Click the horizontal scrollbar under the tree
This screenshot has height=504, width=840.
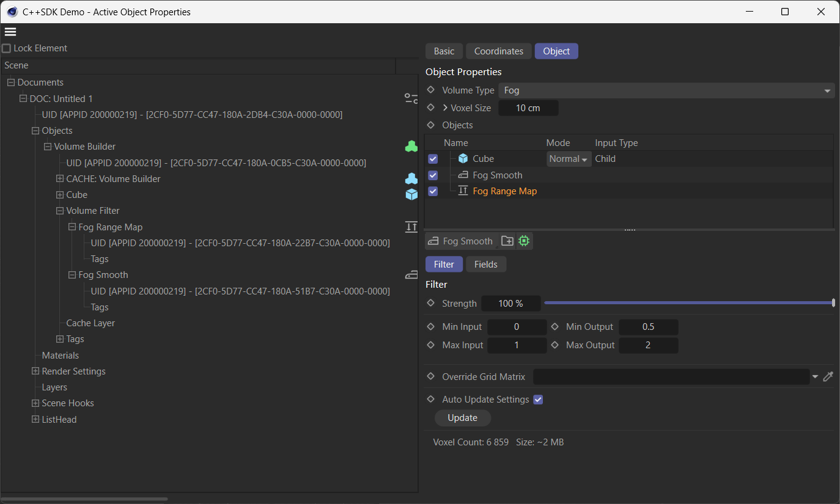84,499
